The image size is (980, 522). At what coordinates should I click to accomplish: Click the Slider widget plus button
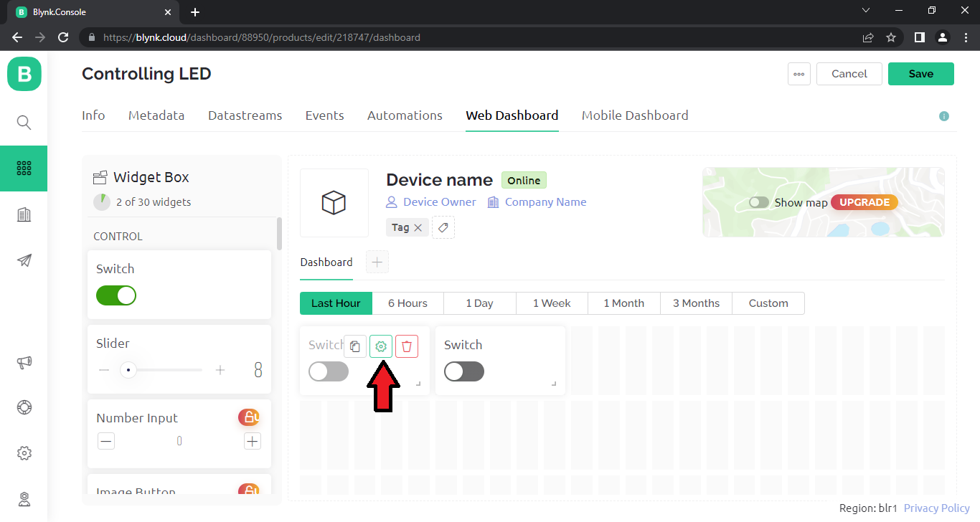tap(220, 370)
